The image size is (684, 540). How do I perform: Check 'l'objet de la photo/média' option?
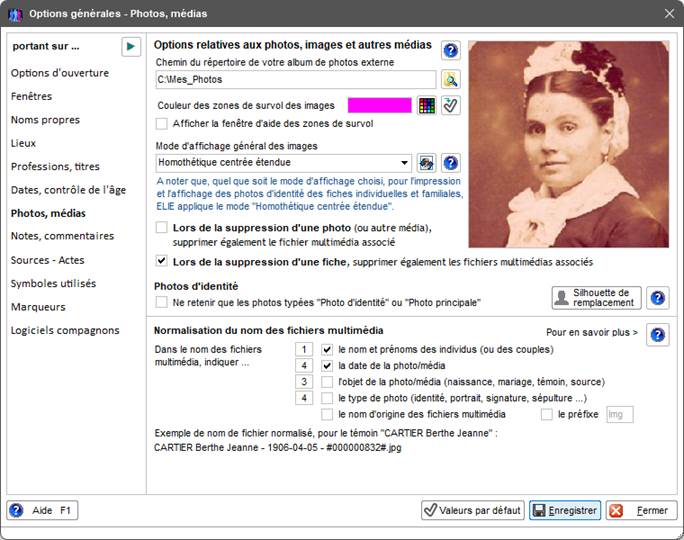[327, 382]
